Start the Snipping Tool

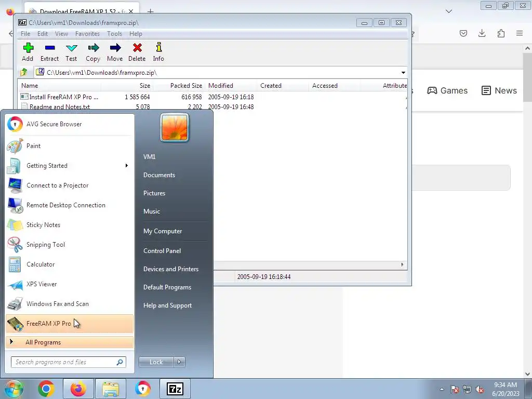[69, 245]
